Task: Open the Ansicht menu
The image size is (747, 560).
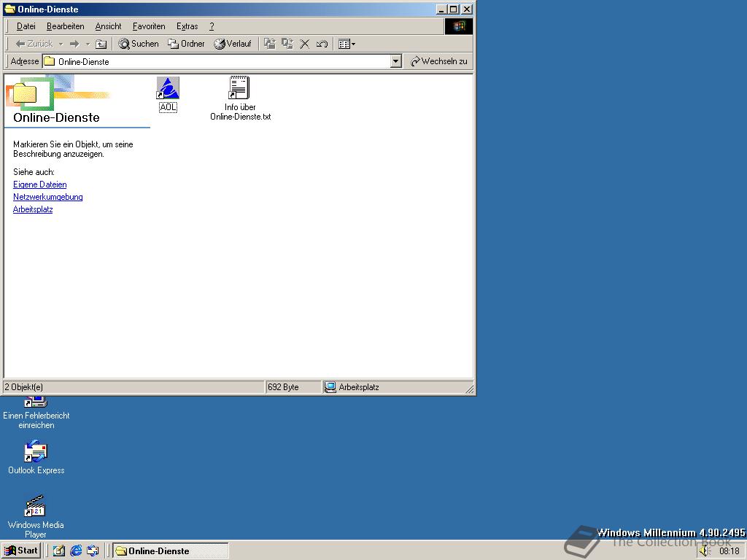Action: coord(108,26)
